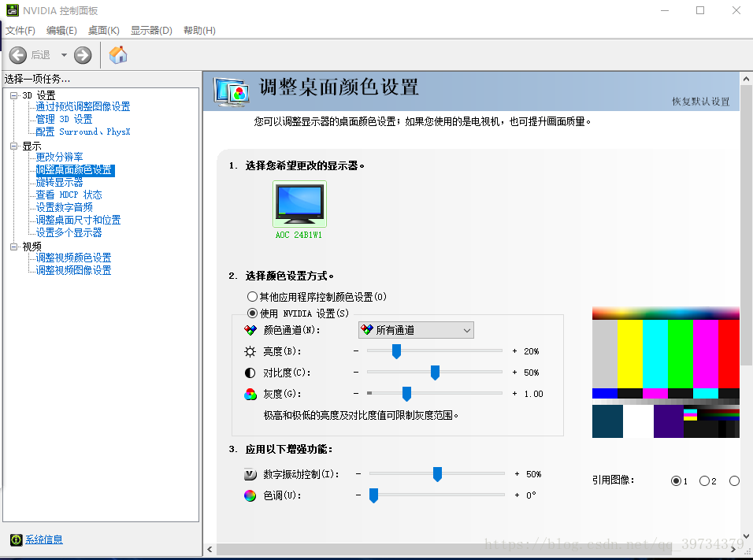Open the 系统信息 link
Screen dimensions: 753x560
[43, 540]
